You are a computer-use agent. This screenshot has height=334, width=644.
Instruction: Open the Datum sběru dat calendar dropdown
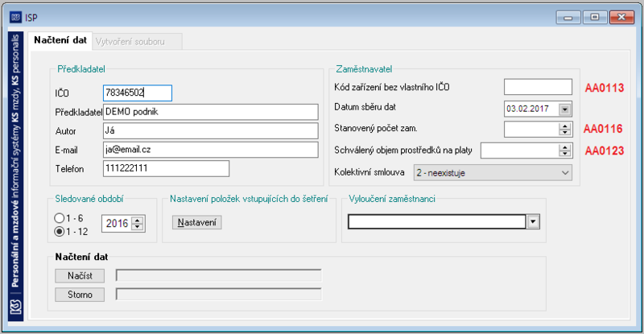pos(565,109)
